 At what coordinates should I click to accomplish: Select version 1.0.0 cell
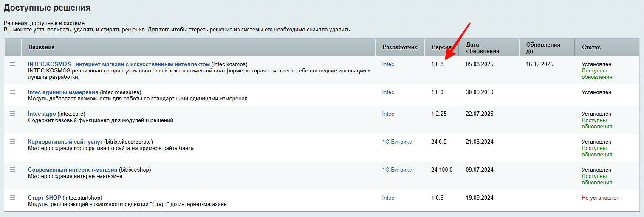coord(437,92)
